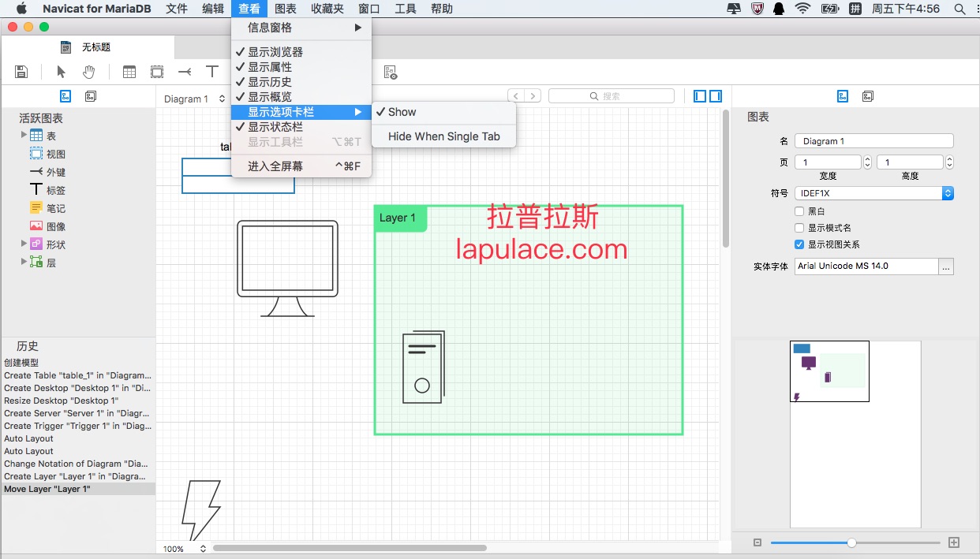Open the 显示选项卡栏 submenu
This screenshot has height=559, width=980.
click(301, 112)
